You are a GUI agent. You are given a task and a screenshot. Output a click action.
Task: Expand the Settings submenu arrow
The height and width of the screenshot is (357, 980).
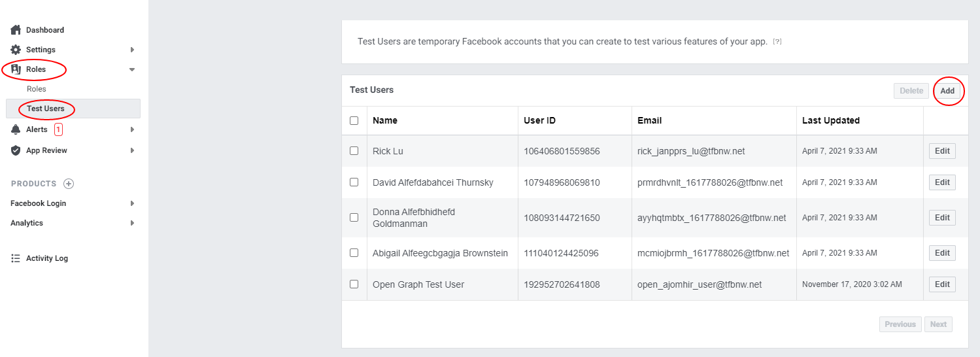coord(132,50)
